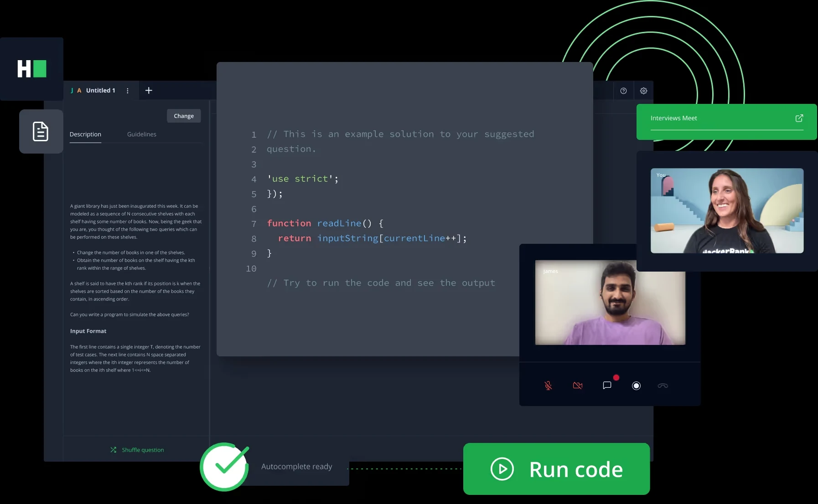Open the help question mark icon

[x=623, y=91]
